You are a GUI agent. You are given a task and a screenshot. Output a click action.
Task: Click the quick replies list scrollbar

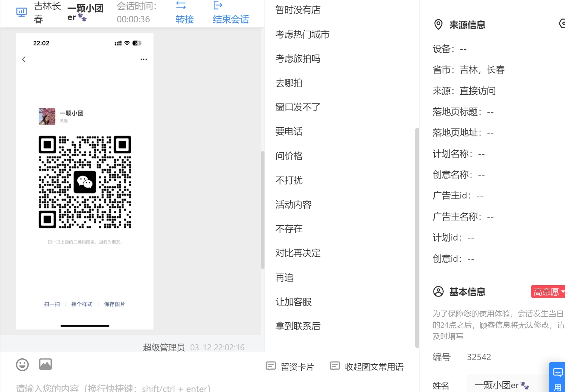[x=417, y=238]
